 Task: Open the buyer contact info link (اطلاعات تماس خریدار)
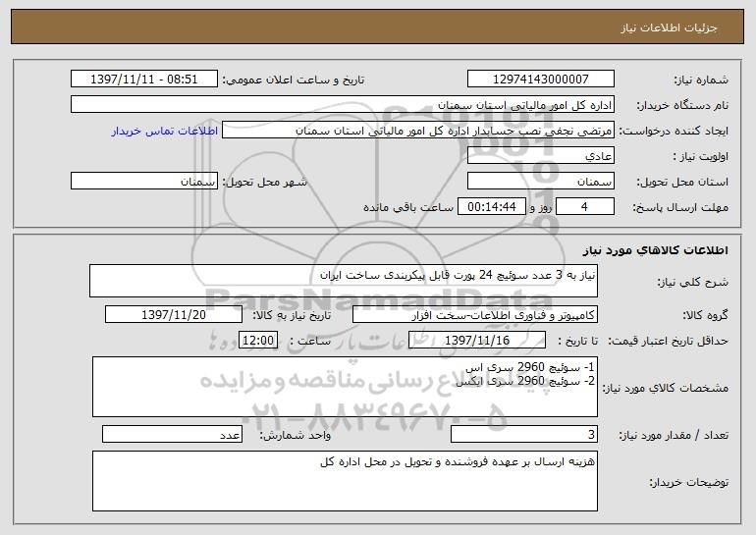[165, 132]
